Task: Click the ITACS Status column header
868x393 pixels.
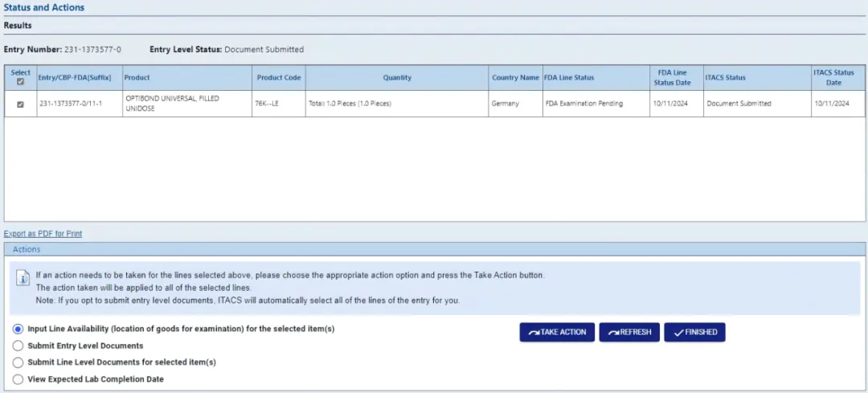Action: [x=725, y=78]
